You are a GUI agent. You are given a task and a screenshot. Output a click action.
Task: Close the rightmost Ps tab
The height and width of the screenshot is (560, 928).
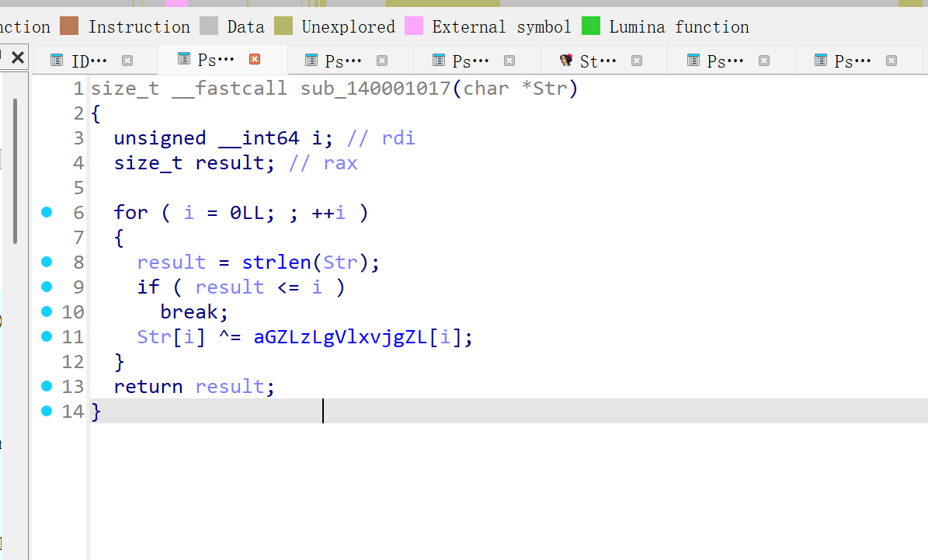pos(892,61)
